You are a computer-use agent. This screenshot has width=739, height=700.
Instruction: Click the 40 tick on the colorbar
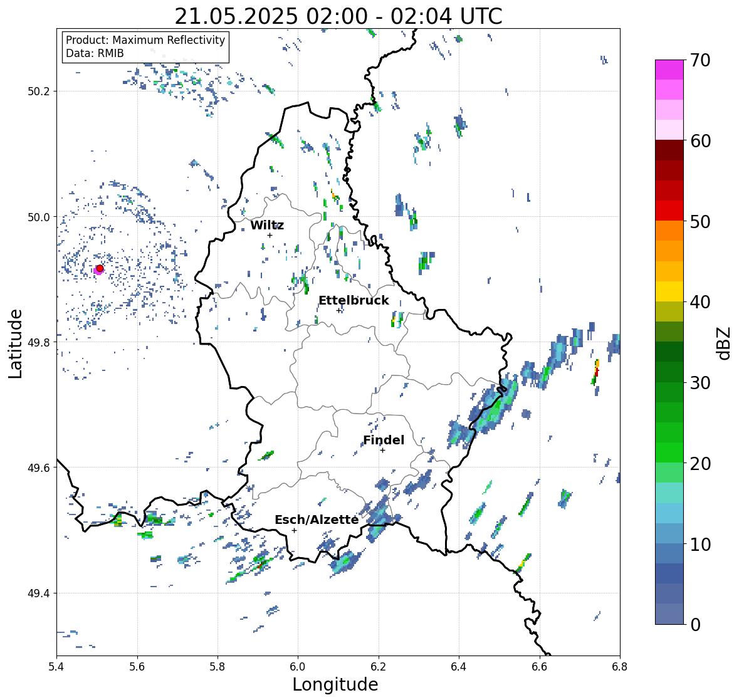pos(700,302)
